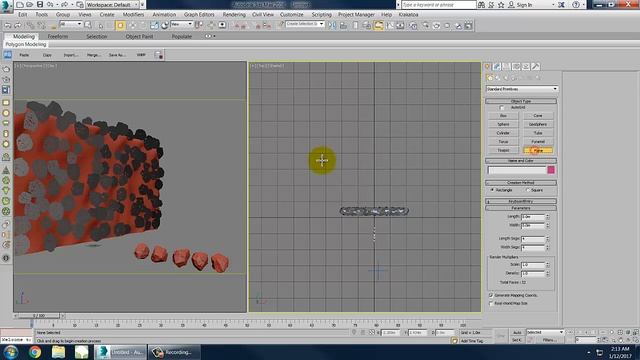Open the Modify tab in command panel
Image resolution: width=640 pixels, height=360 pixels.
click(497, 67)
